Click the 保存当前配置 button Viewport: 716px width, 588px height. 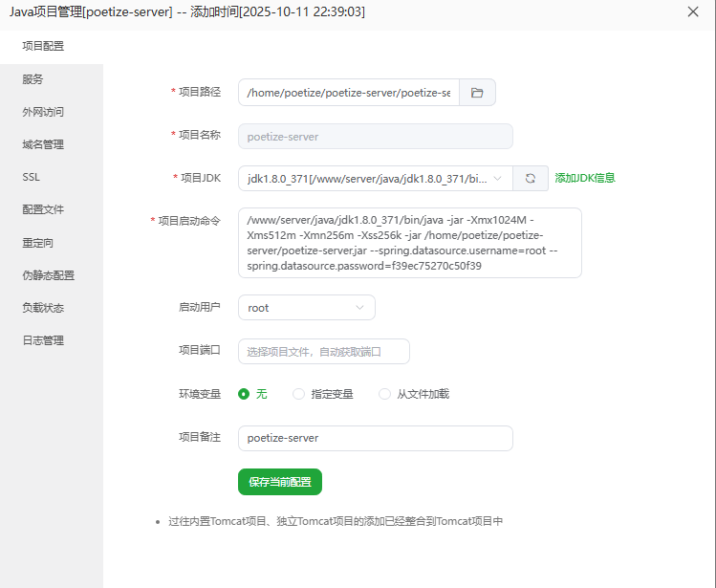(280, 482)
